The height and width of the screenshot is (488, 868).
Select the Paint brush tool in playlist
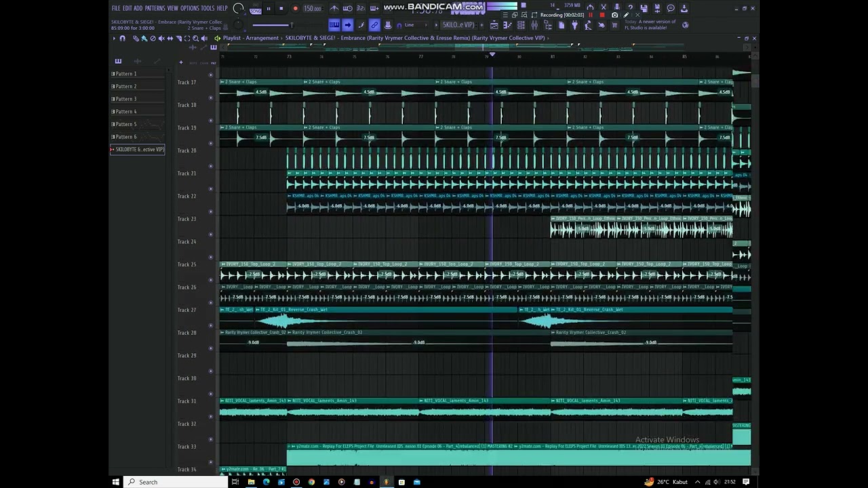(x=144, y=38)
